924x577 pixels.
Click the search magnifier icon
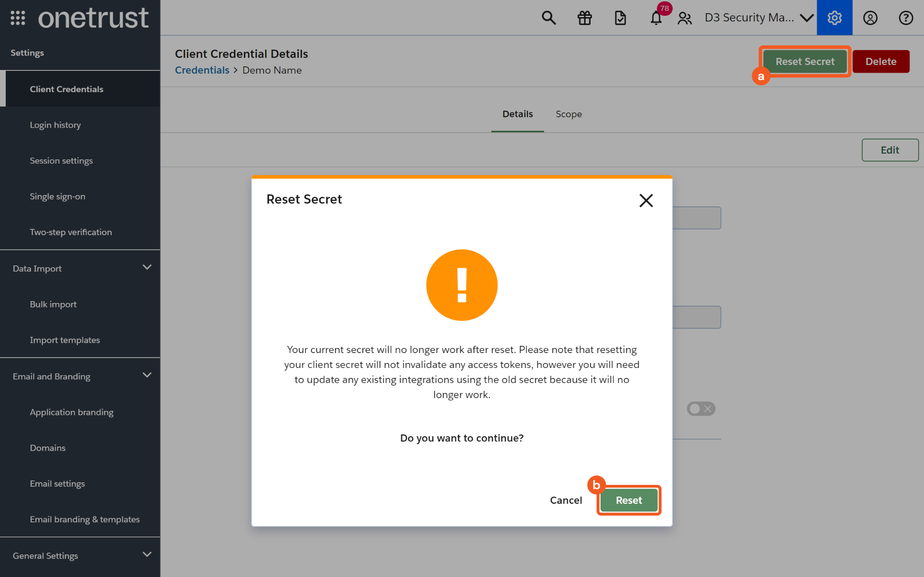point(549,18)
